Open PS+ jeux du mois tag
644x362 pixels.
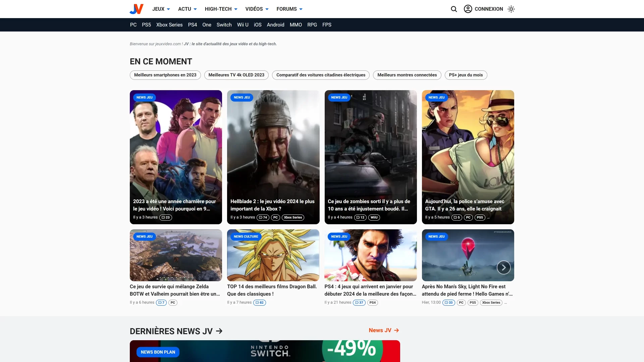click(x=466, y=75)
